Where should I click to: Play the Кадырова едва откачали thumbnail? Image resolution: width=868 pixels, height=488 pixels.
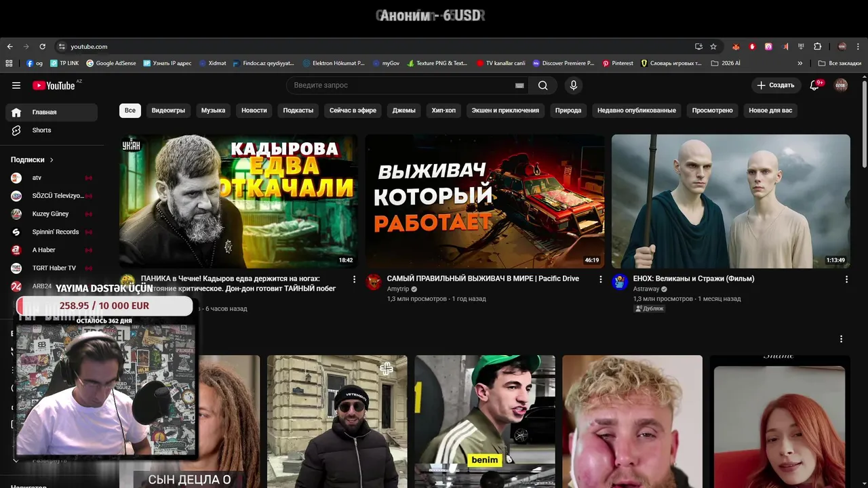pyautogui.click(x=239, y=201)
